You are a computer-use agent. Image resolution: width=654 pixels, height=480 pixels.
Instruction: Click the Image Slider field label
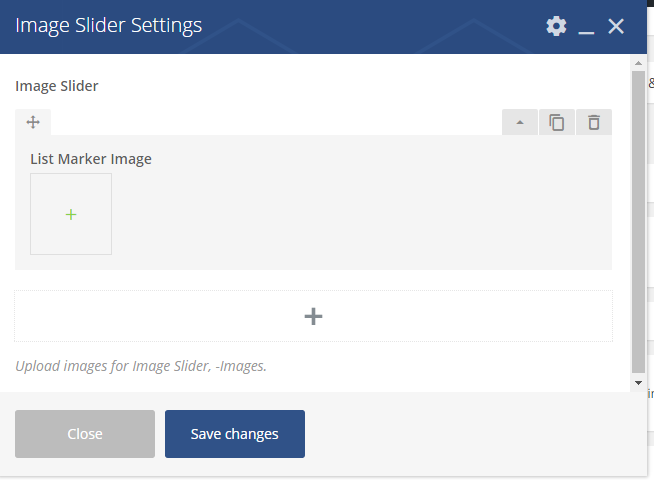click(57, 86)
